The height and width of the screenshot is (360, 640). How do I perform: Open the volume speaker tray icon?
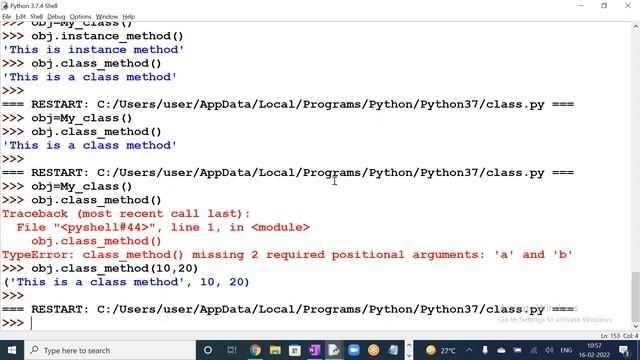(549, 350)
